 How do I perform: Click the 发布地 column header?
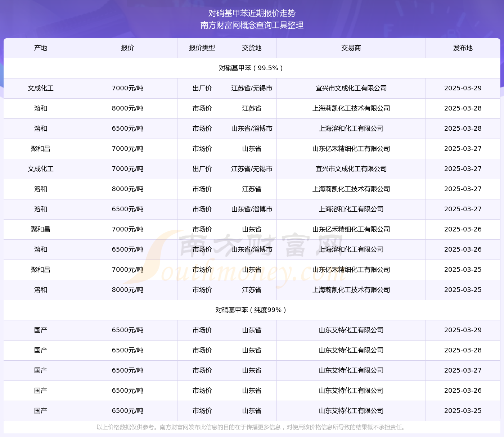click(463, 48)
